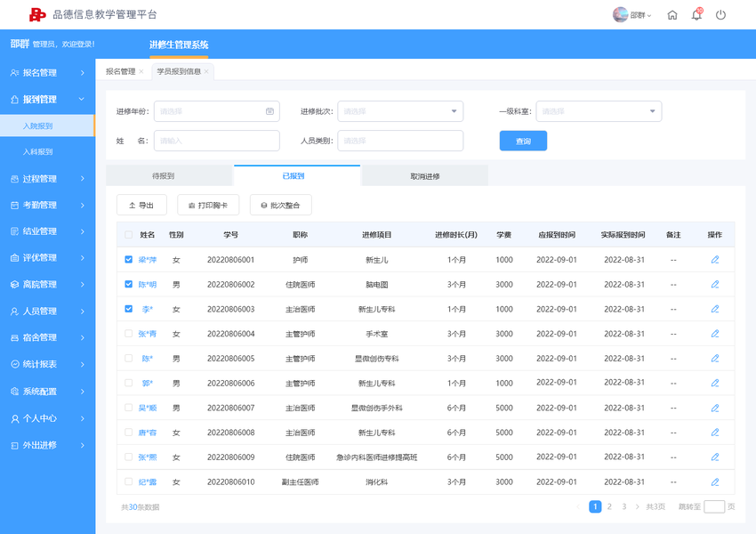
Task: Click the 查询 search button
Action: pos(523,141)
